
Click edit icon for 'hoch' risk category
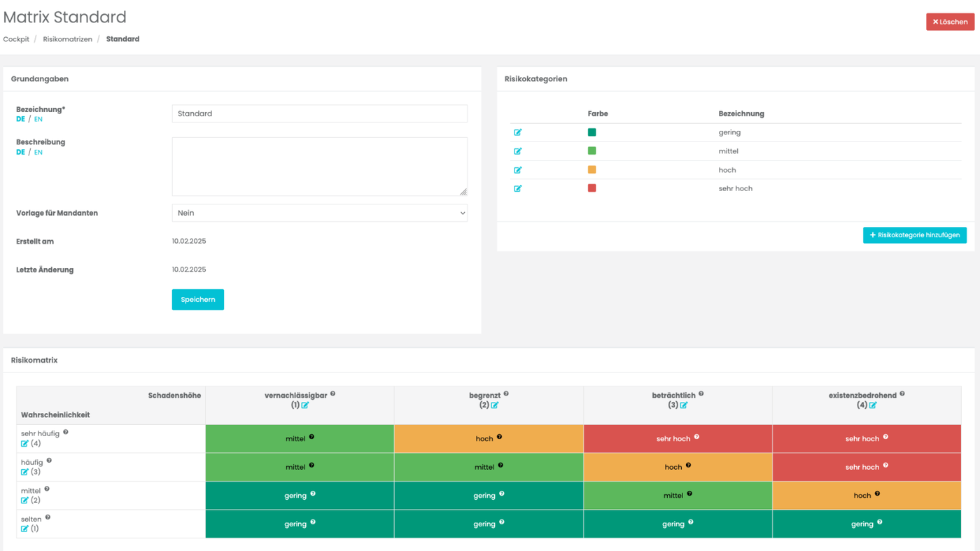pos(517,170)
